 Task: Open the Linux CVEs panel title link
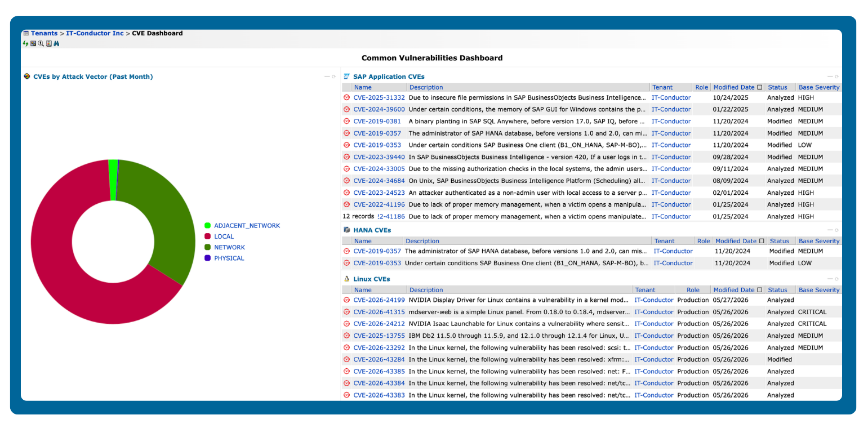pyautogui.click(x=371, y=279)
